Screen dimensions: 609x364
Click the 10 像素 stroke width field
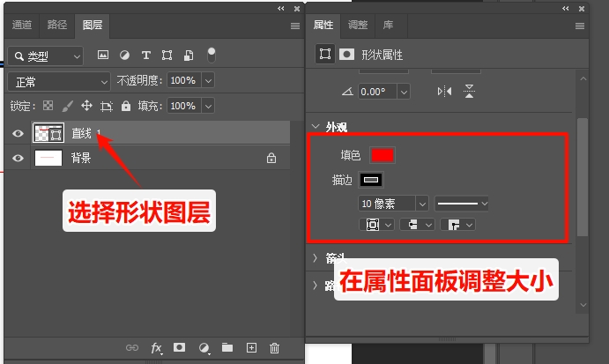coord(387,204)
